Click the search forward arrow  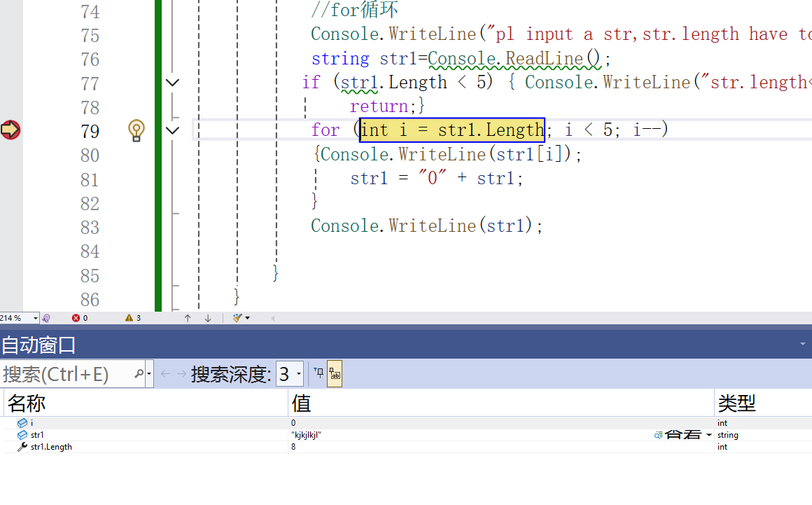pos(181,374)
